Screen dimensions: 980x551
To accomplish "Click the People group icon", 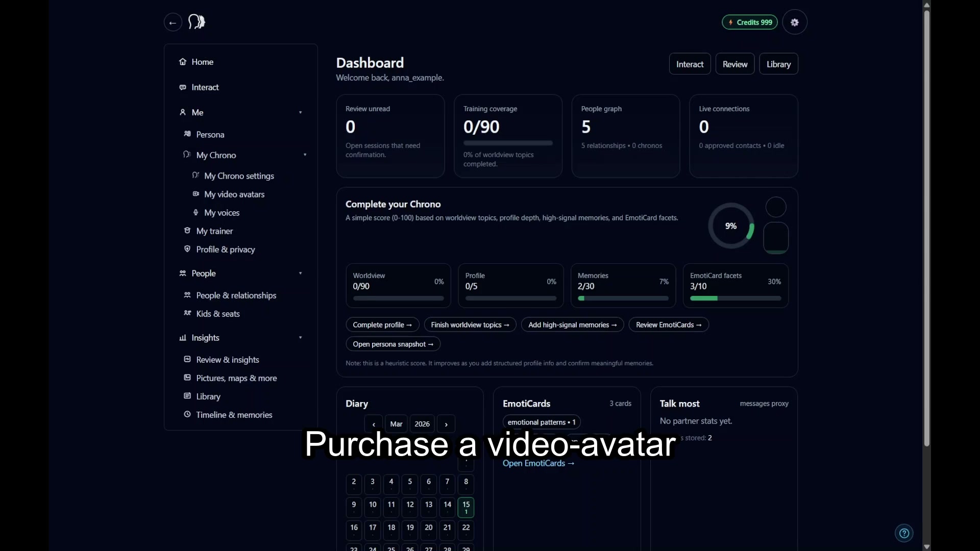I will (183, 273).
